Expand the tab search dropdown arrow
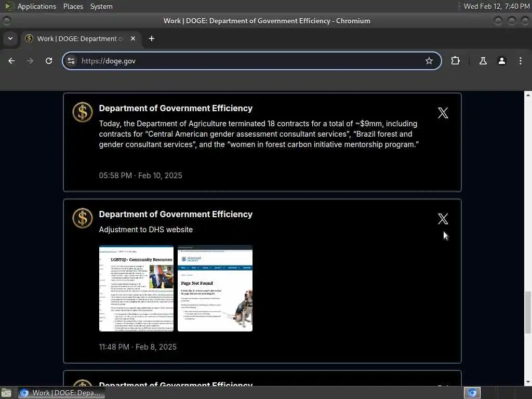The image size is (532, 399). coord(10,38)
